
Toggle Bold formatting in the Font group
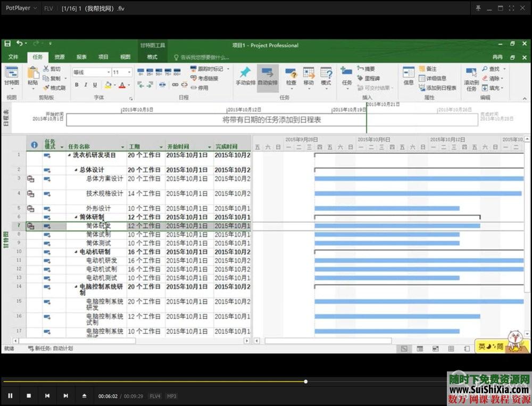click(77, 84)
